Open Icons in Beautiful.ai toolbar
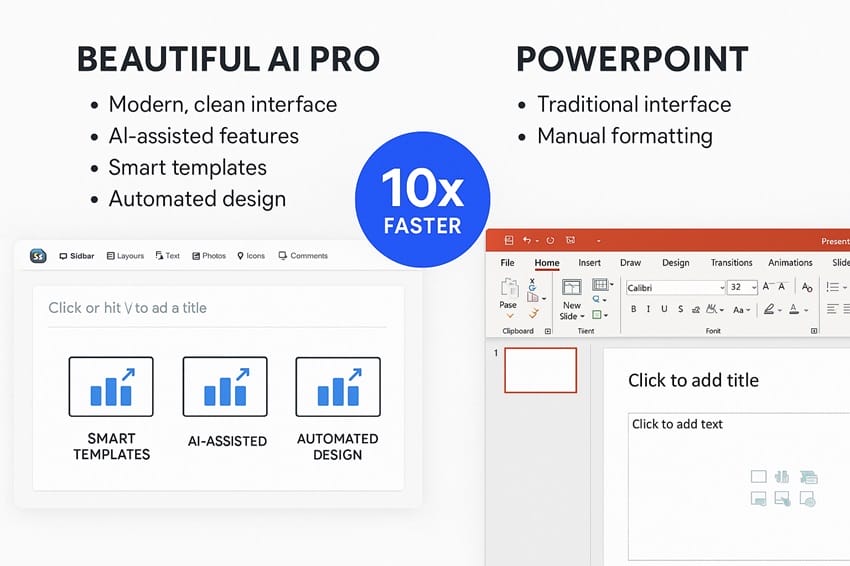Viewport: 850px width, 566px height. coord(251,256)
